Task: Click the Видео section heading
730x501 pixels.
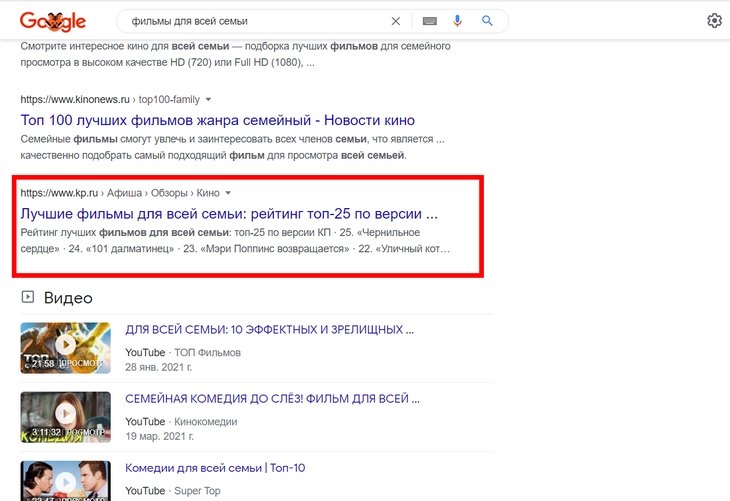Action: 68,298
